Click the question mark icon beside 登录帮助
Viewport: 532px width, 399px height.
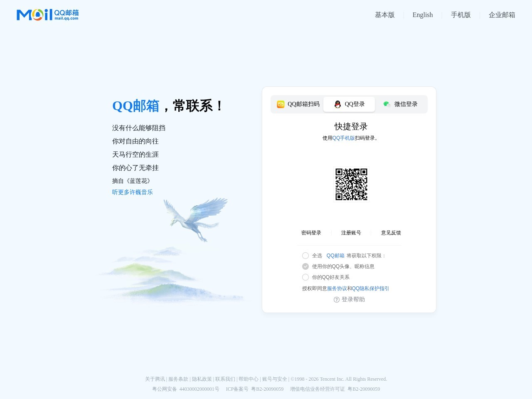point(336,299)
